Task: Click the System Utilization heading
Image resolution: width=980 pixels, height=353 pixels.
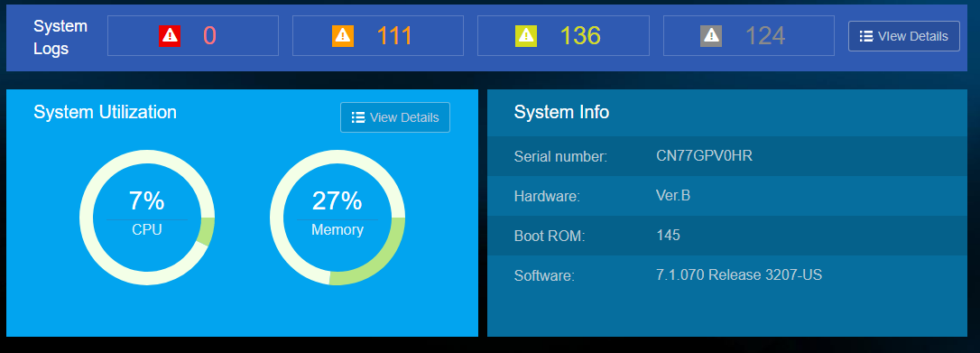Action: pyautogui.click(x=105, y=112)
